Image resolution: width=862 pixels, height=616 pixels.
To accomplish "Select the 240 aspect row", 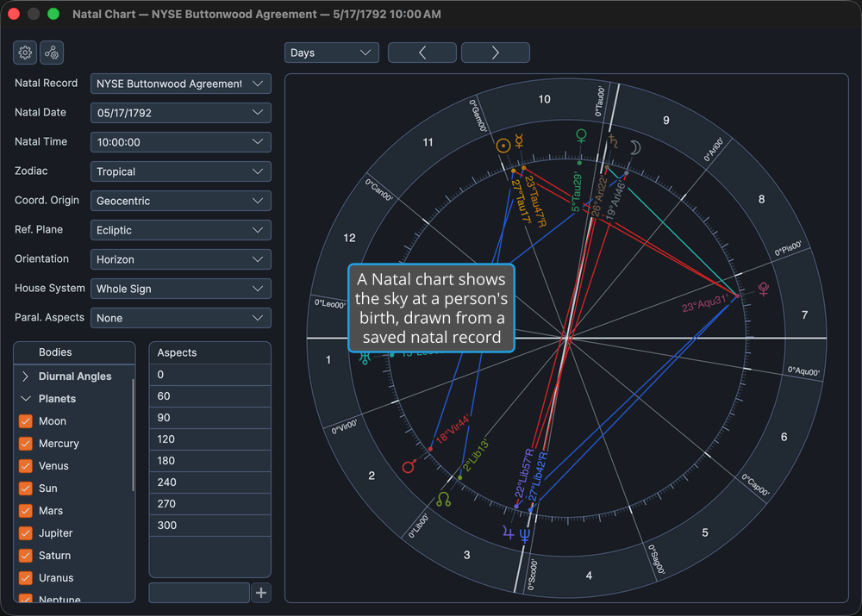I will tap(210, 482).
